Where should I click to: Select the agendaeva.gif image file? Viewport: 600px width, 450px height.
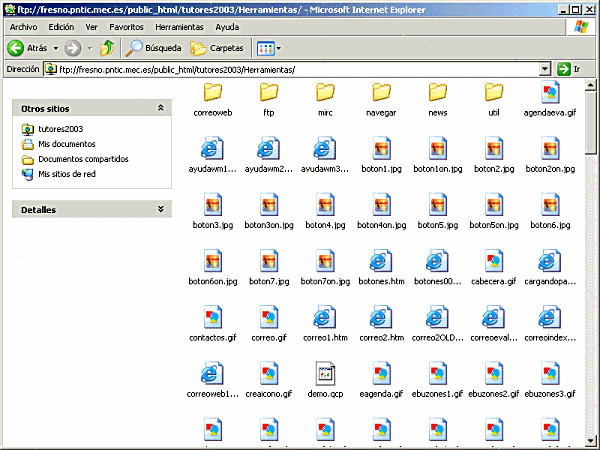click(x=550, y=93)
